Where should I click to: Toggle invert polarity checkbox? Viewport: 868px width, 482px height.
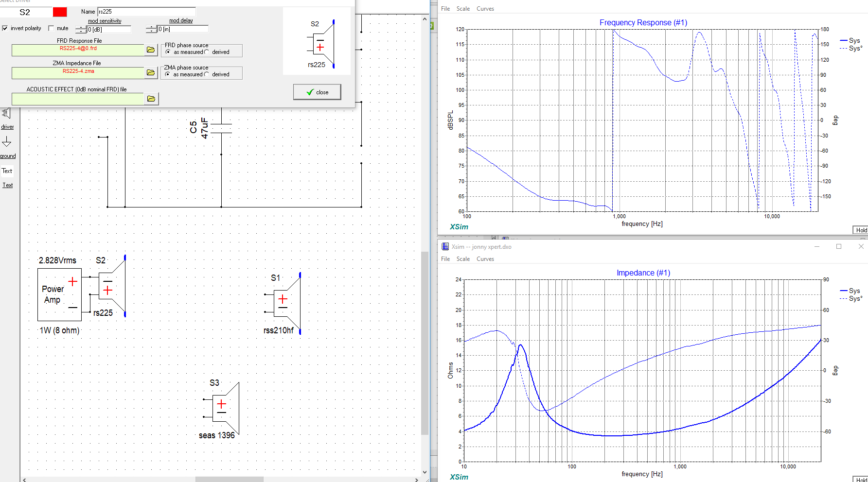pyautogui.click(x=5, y=28)
